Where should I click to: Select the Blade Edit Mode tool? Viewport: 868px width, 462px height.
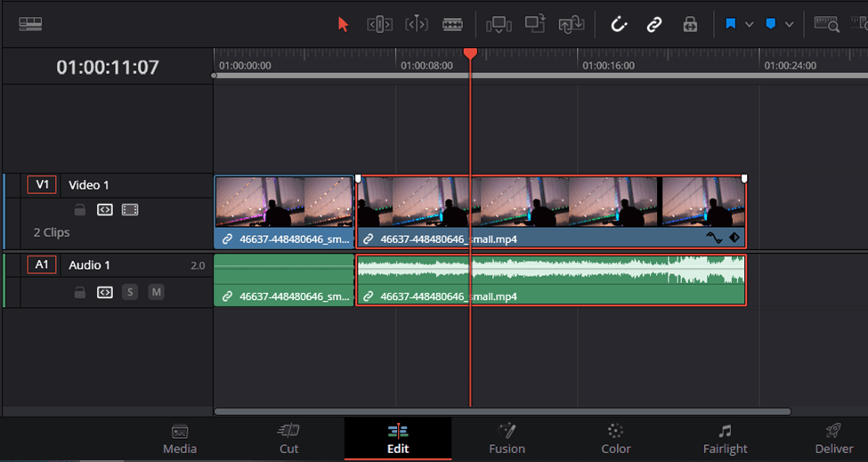click(452, 24)
